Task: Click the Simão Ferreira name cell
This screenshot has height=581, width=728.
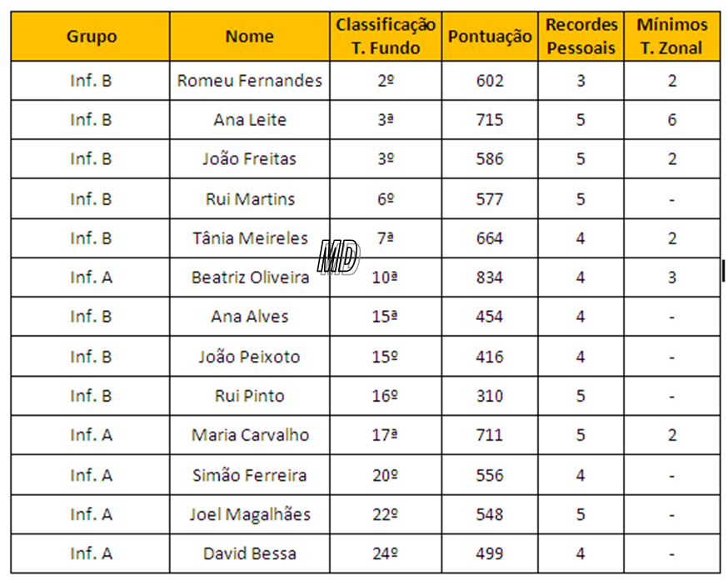Action: [x=249, y=475]
